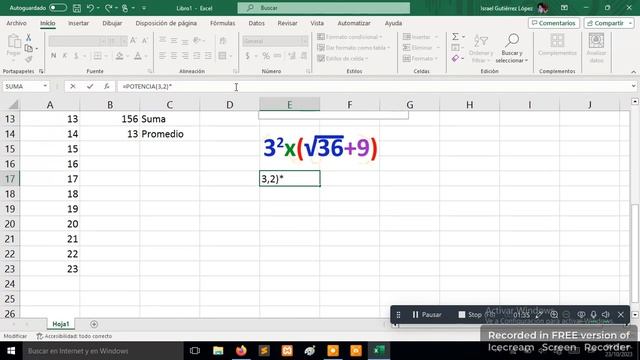
Task: Expand the formula bar chevron
Action: pos(633,86)
